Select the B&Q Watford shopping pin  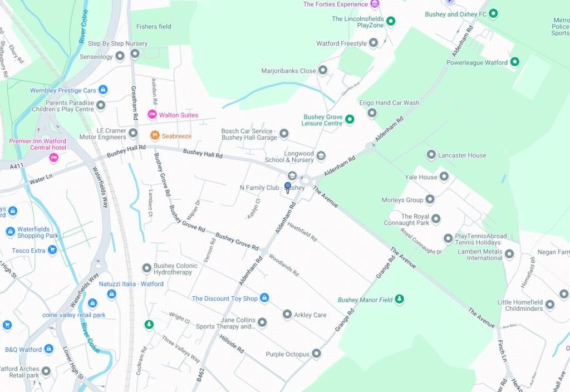(49, 349)
